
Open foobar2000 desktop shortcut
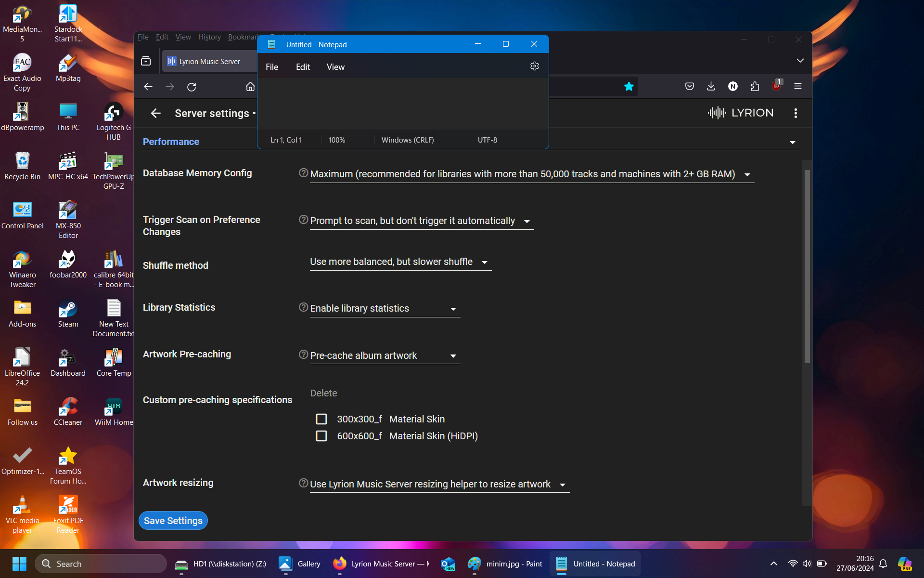tap(68, 265)
